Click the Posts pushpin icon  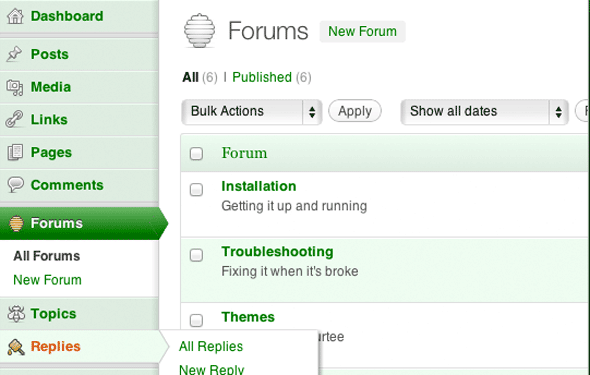coord(14,54)
